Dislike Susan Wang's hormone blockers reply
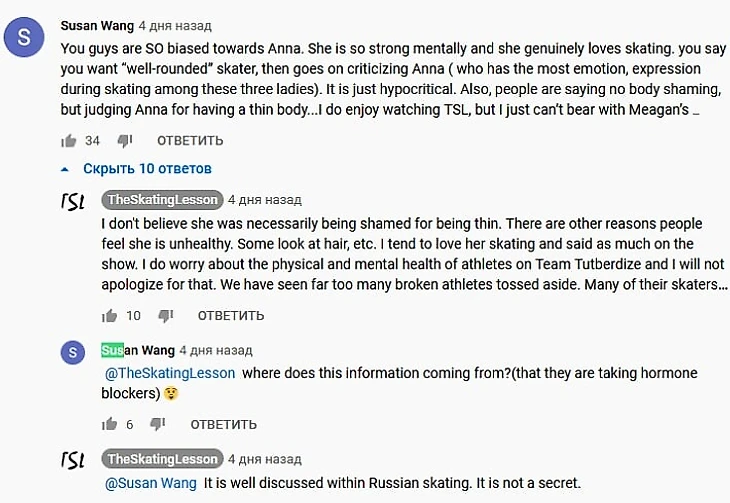 click(x=158, y=424)
